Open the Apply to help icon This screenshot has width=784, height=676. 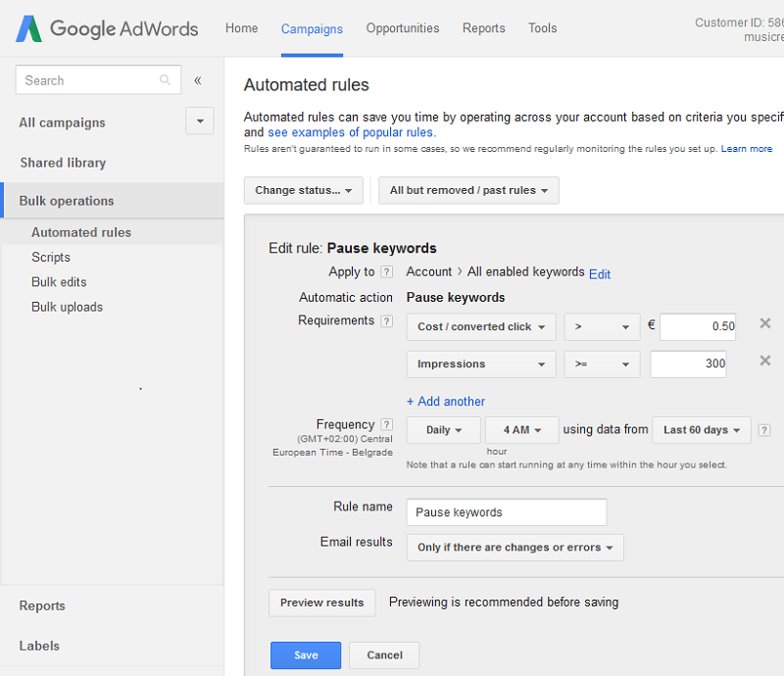point(386,271)
